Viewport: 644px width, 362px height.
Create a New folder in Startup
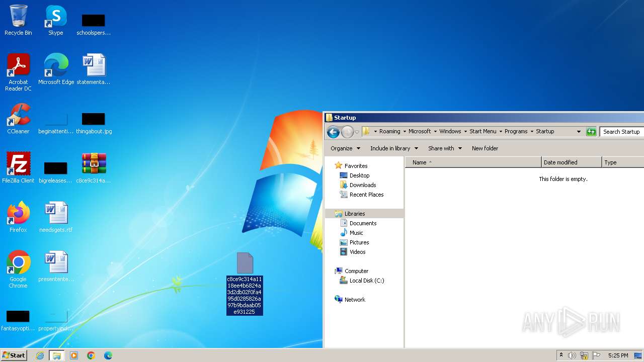(485, 148)
